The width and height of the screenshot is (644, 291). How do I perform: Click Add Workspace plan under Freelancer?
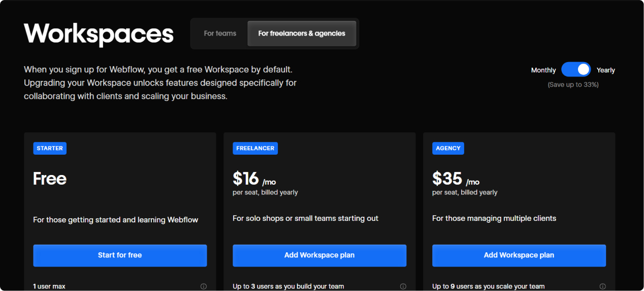tap(319, 255)
